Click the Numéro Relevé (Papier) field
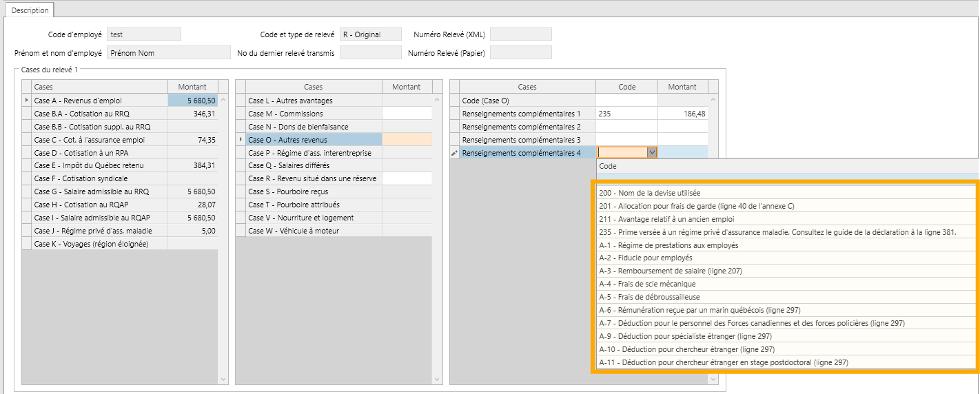The image size is (980, 394). point(521,52)
